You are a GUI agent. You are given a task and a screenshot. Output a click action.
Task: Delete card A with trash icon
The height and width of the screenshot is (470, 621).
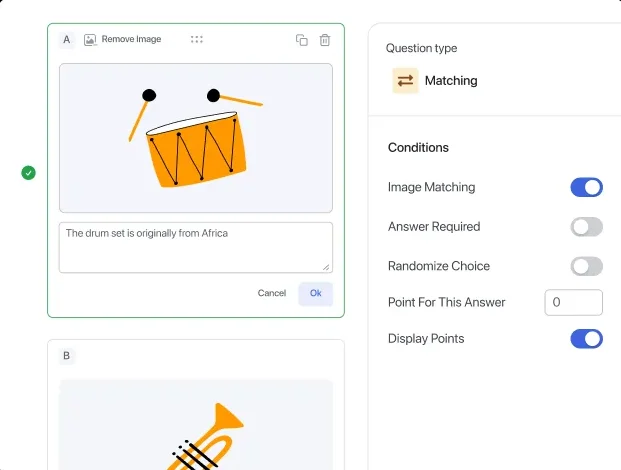[325, 40]
